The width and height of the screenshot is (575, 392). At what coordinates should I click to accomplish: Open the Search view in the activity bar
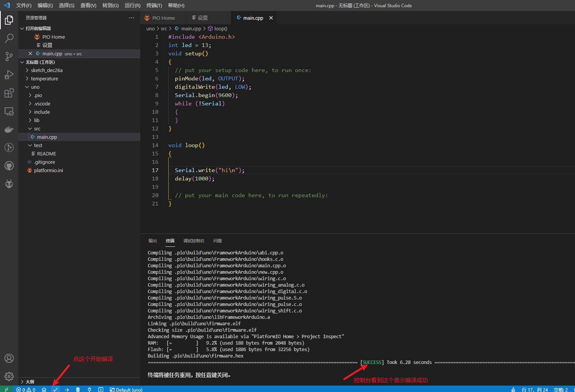[9, 38]
